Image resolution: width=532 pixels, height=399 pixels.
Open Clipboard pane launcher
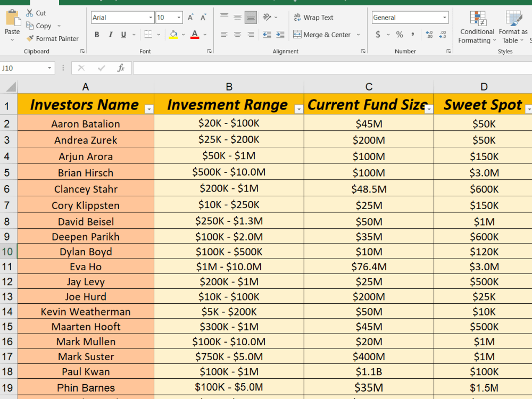pos(82,51)
